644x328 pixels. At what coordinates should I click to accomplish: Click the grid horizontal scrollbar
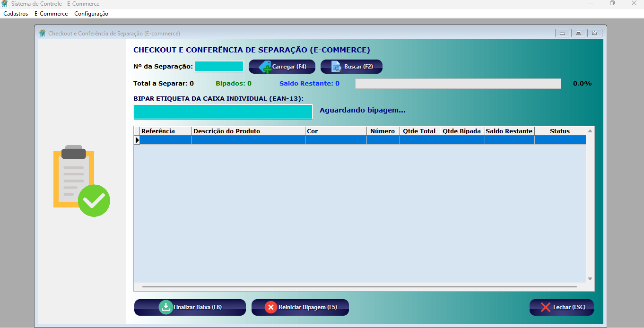(359, 287)
